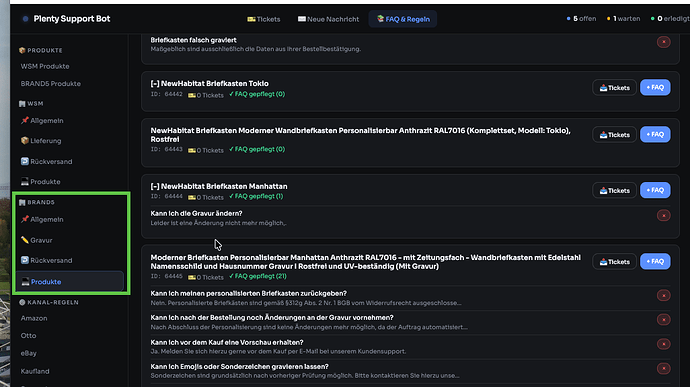Open WSM Produkte in sidebar
Viewport: 690px width, 387px height.
click(45, 66)
